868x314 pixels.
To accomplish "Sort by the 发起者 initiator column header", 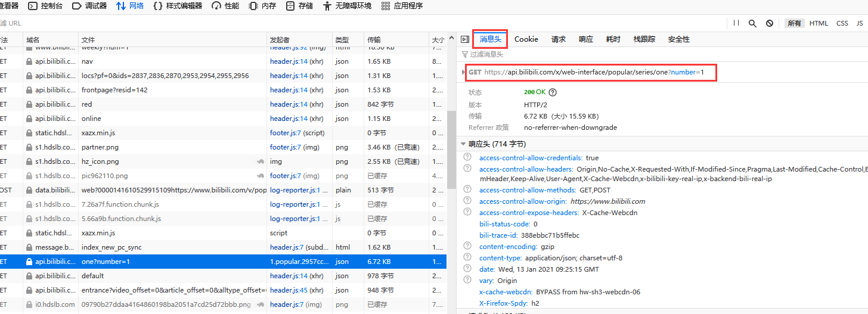I will [x=299, y=39].
